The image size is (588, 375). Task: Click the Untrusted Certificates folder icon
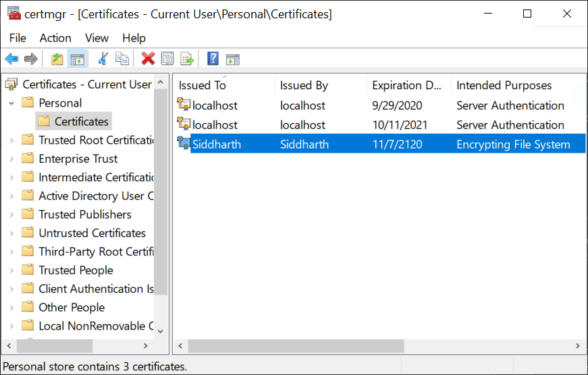point(28,232)
